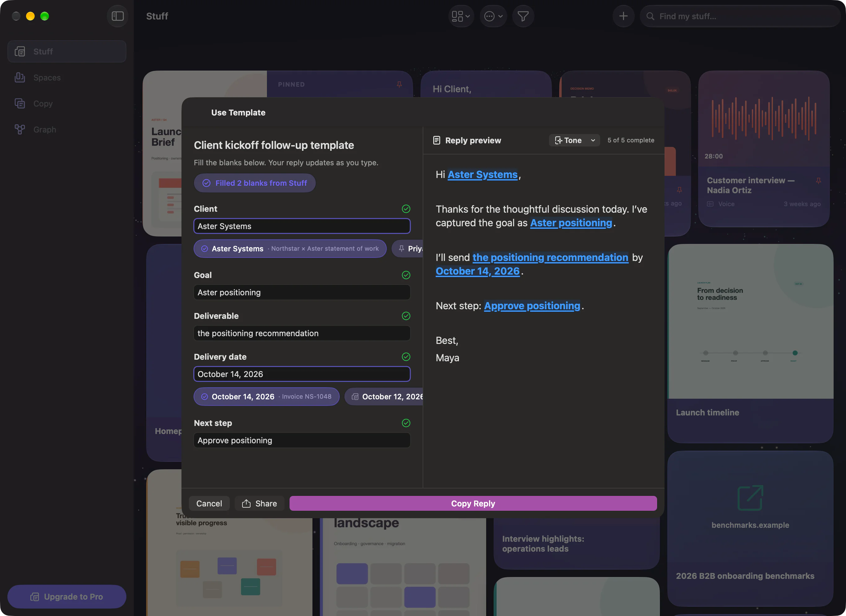Image resolution: width=846 pixels, height=616 pixels.
Task: Click the Share button
Action: pos(259,503)
